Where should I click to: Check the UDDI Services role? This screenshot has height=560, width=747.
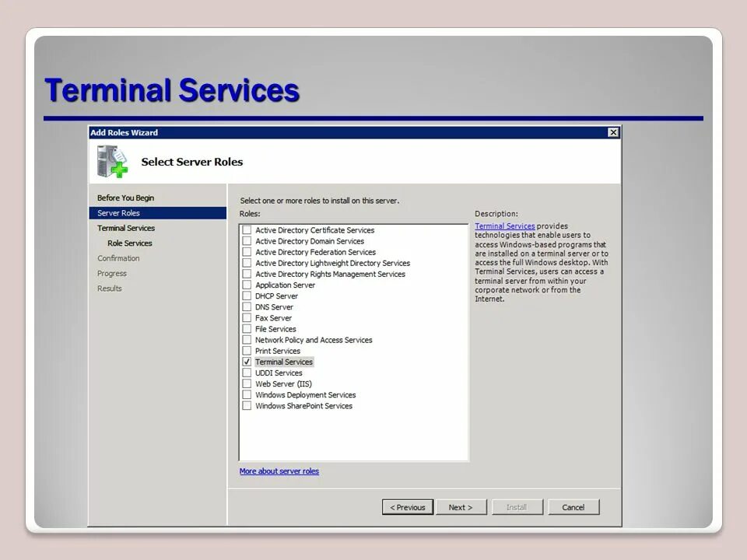click(247, 373)
